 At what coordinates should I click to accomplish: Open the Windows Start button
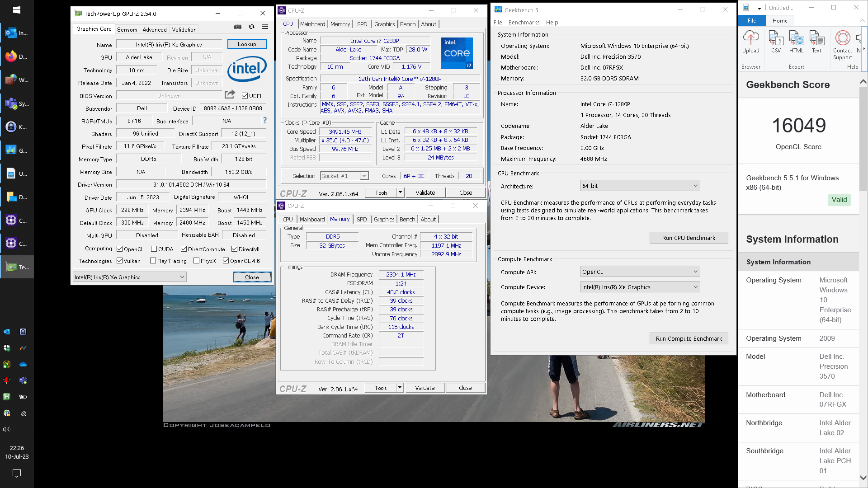[17, 9]
